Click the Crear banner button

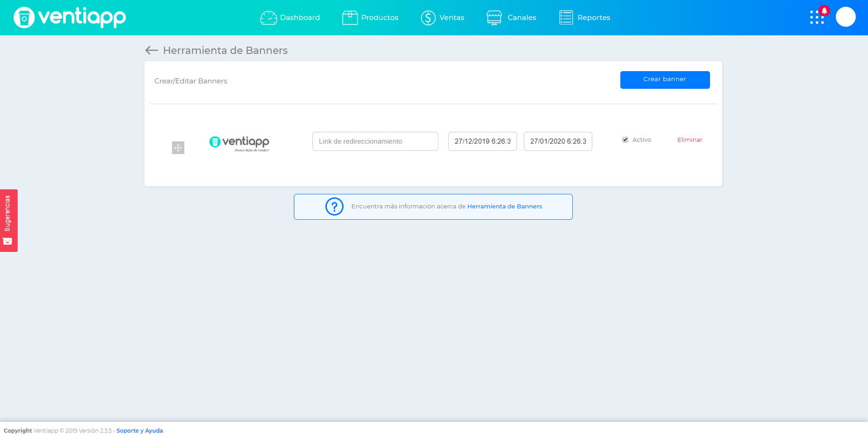click(x=665, y=80)
